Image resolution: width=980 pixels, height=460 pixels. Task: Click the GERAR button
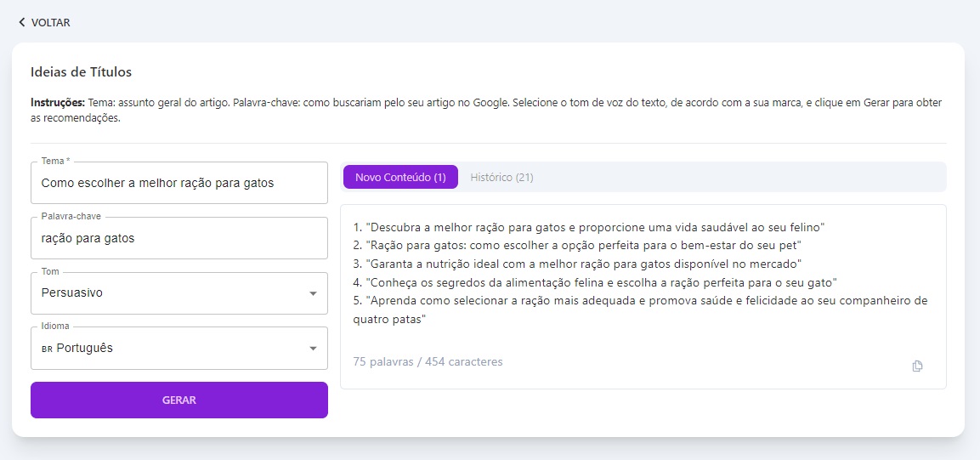coord(178,400)
